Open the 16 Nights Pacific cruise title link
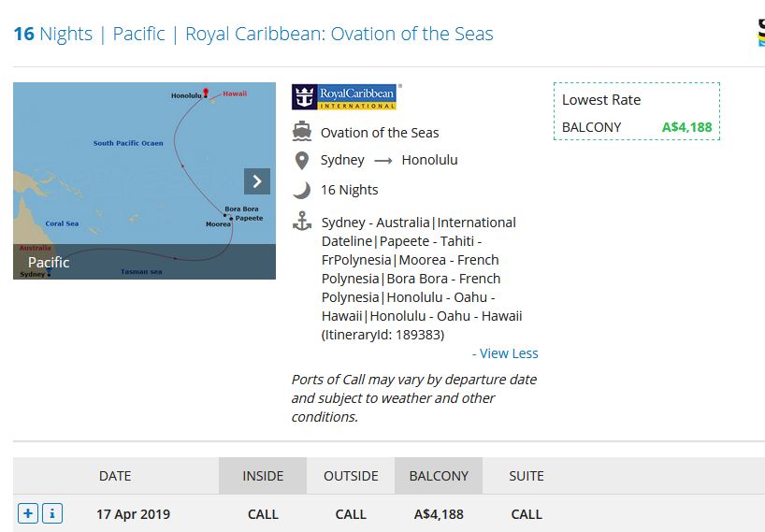The height and width of the screenshot is (532, 765). [x=253, y=34]
